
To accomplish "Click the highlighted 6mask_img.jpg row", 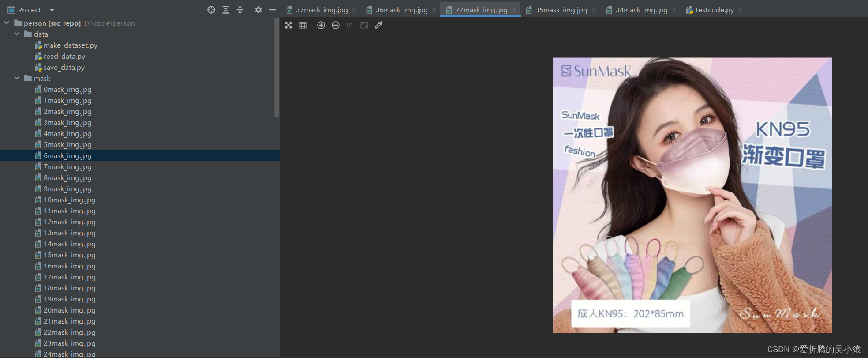I will coord(139,155).
